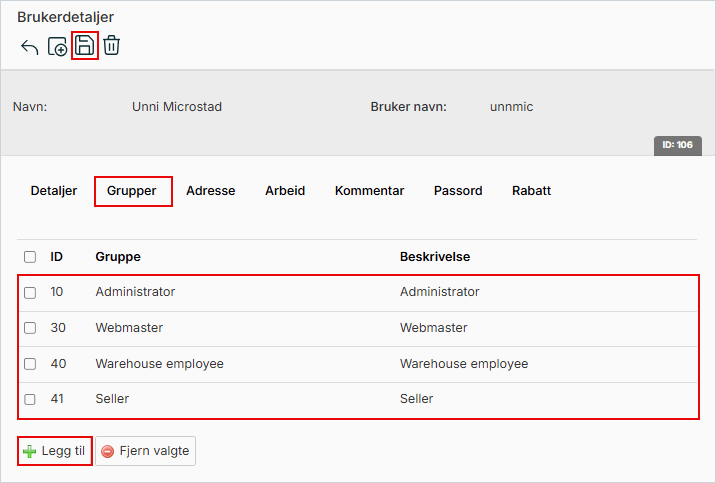The width and height of the screenshot is (716, 483).
Task: Click the add new user icon
Action: pyautogui.click(x=58, y=47)
